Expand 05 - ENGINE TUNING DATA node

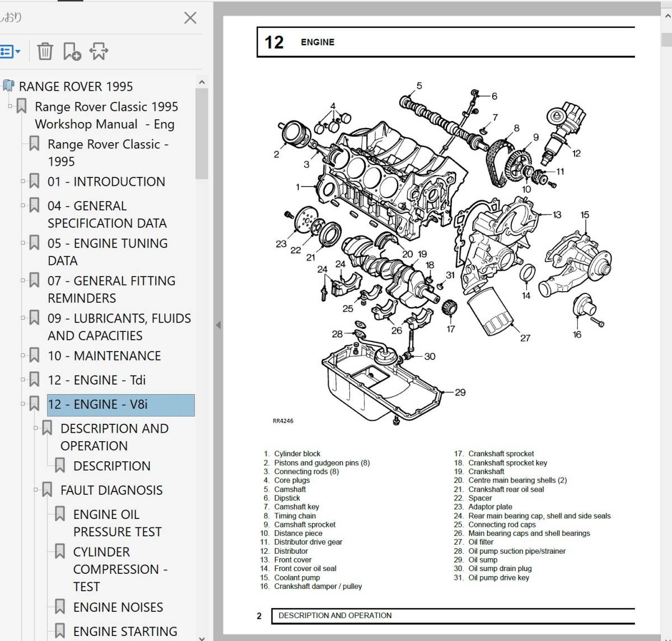coord(23,242)
